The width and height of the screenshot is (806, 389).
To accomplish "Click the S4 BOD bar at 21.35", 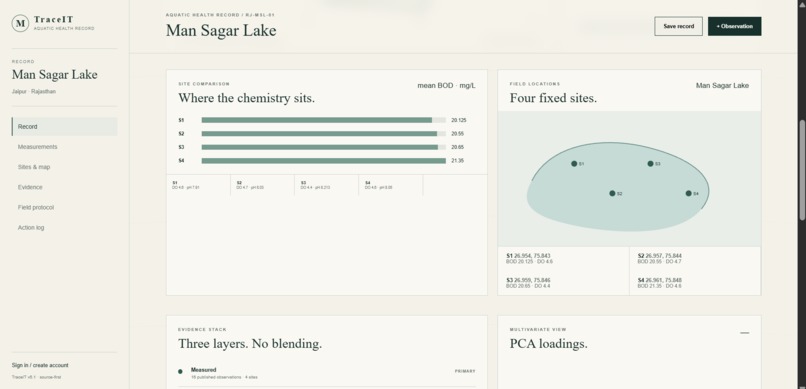I will (x=324, y=161).
